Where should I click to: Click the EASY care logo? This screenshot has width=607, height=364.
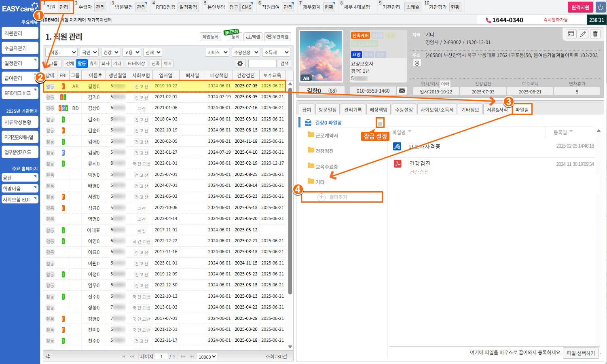[x=20, y=8]
